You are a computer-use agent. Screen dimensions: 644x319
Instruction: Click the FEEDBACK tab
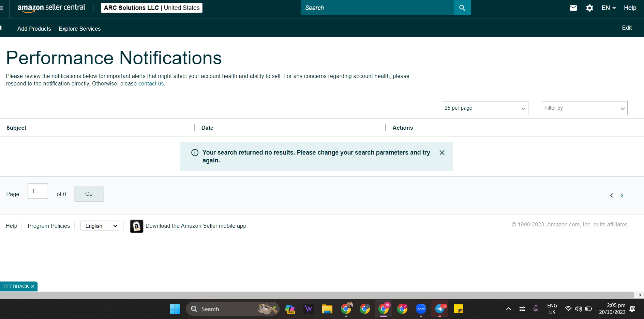(16, 286)
